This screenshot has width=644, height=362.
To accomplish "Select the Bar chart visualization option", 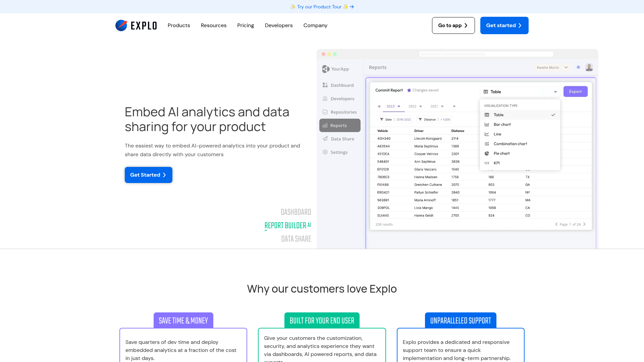I will tap(502, 124).
